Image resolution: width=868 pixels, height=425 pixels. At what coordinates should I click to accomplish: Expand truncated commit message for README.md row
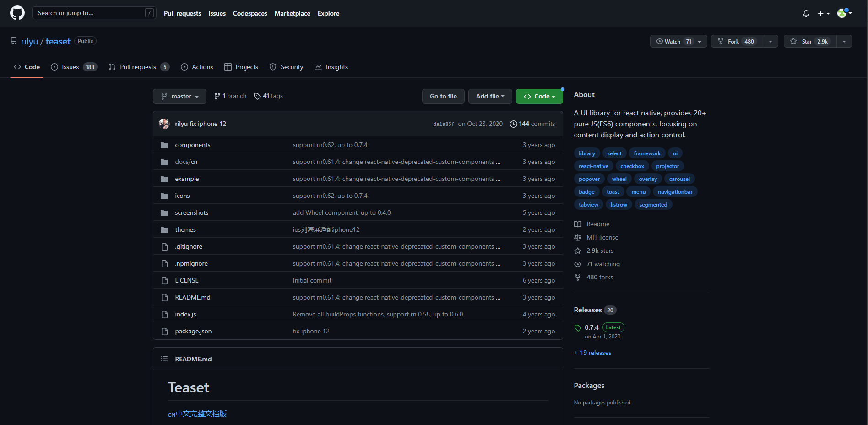498,298
